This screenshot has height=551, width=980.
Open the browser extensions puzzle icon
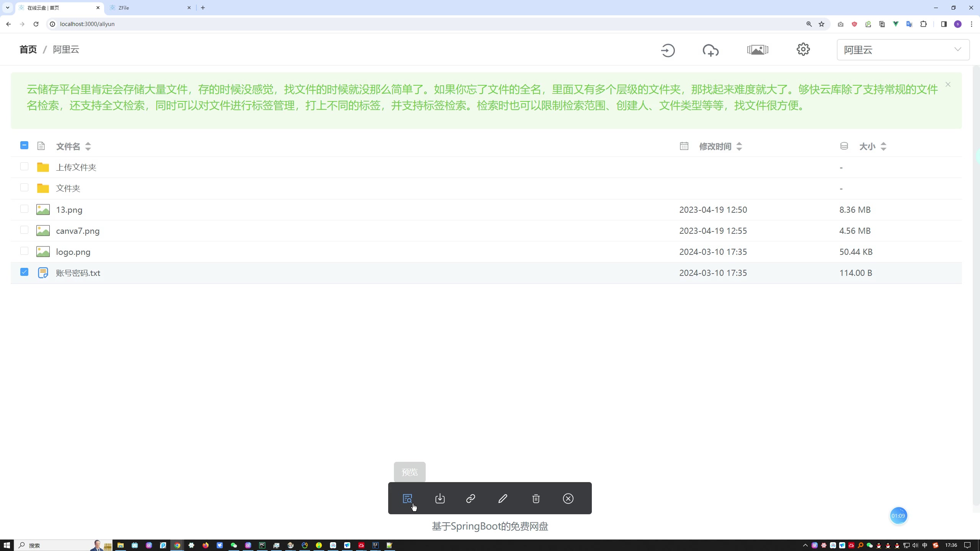[x=923, y=24]
